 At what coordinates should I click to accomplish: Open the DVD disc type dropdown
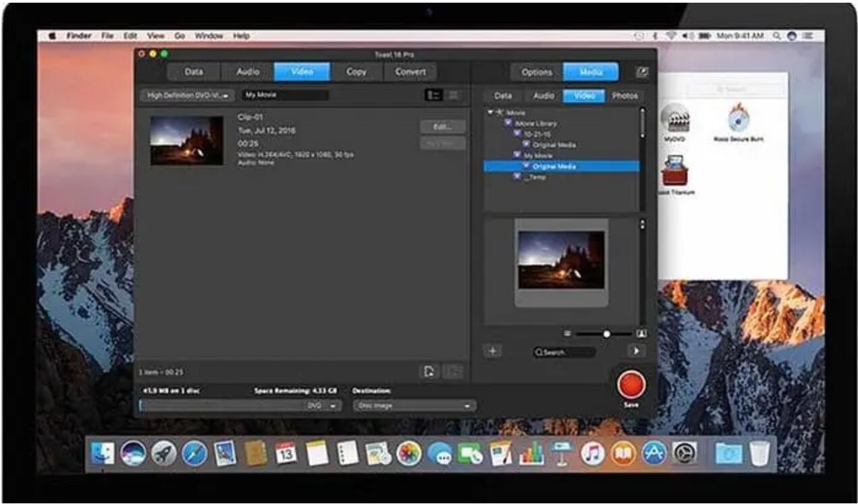click(x=323, y=405)
